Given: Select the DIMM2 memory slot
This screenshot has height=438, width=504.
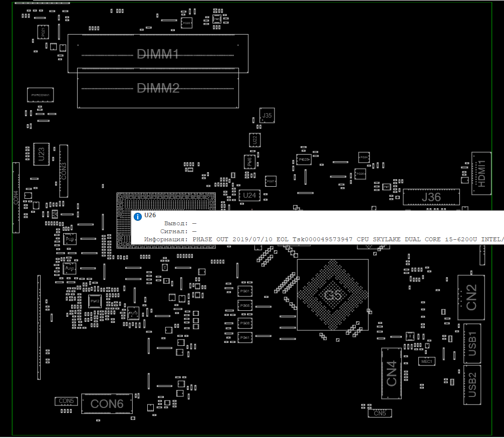Looking at the screenshot, I should coord(158,89).
